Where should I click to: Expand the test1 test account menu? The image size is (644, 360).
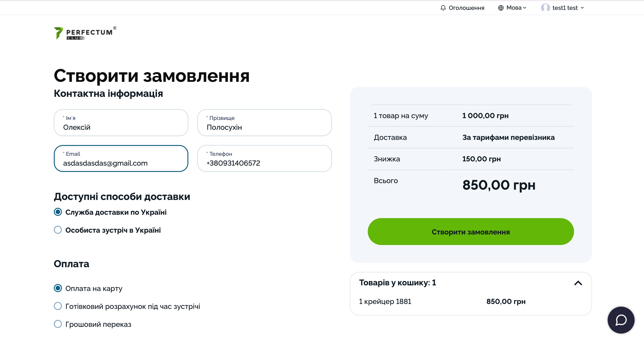pyautogui.click(x=568, y=8)
